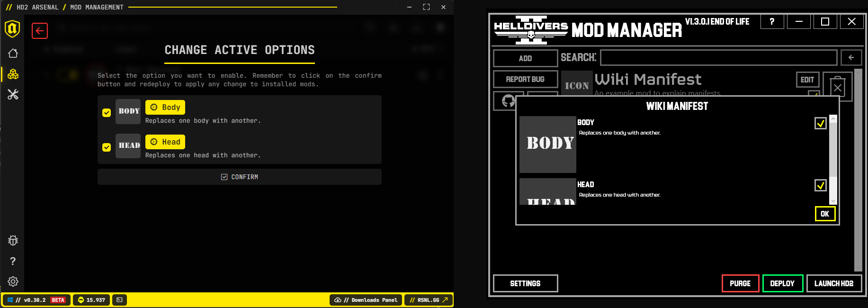Click the red PURGE button
868x308 pixels.
[x=740, y=283]
